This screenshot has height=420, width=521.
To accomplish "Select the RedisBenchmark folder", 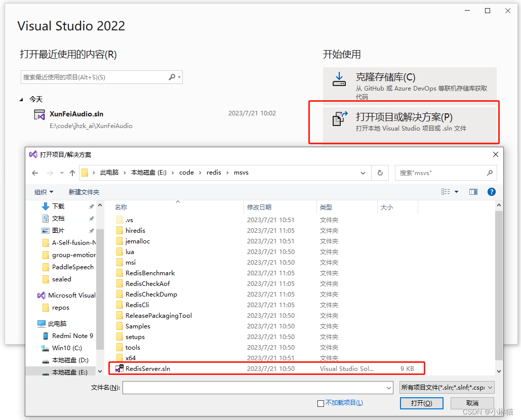I will click(150, 273).
